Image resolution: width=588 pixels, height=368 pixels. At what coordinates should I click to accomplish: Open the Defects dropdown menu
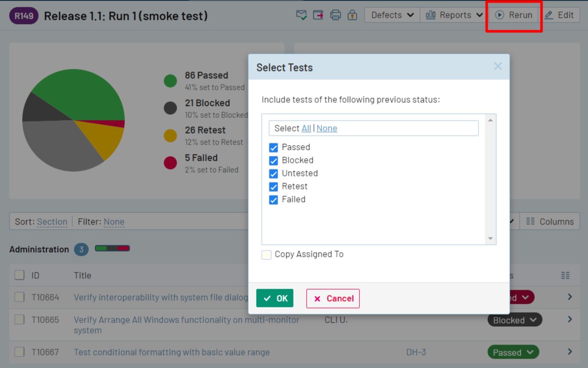(392, 15)
